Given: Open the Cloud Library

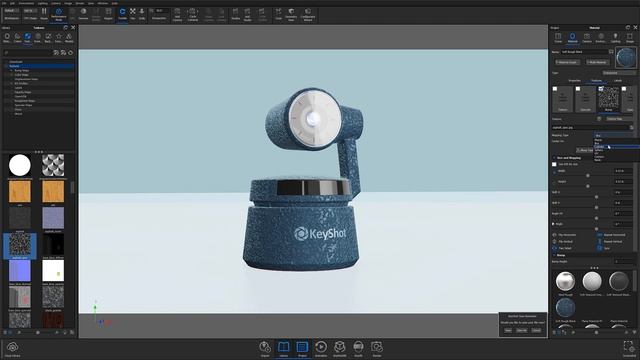Looking at the screenshot, I should 12,349.
